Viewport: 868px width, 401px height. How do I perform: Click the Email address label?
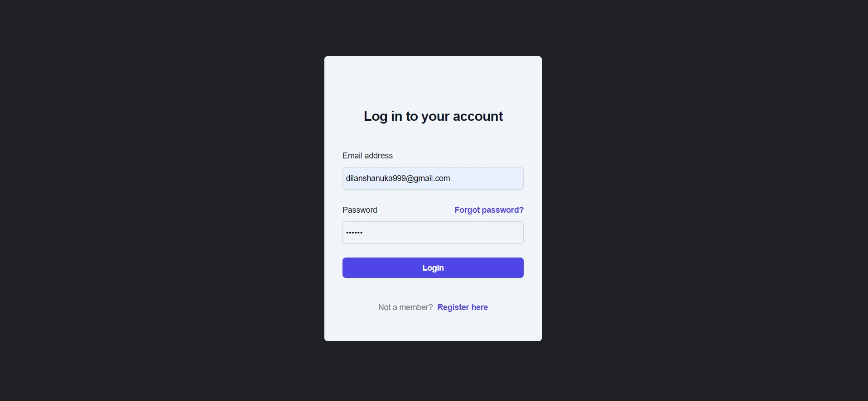367,156
